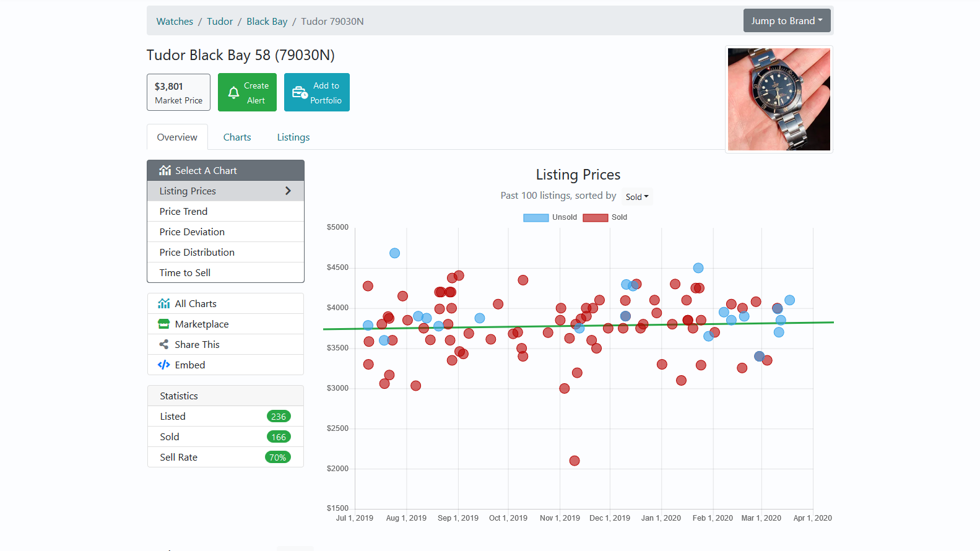
Task: Click the Embed code brackets icon
Action: pos(163,365)
